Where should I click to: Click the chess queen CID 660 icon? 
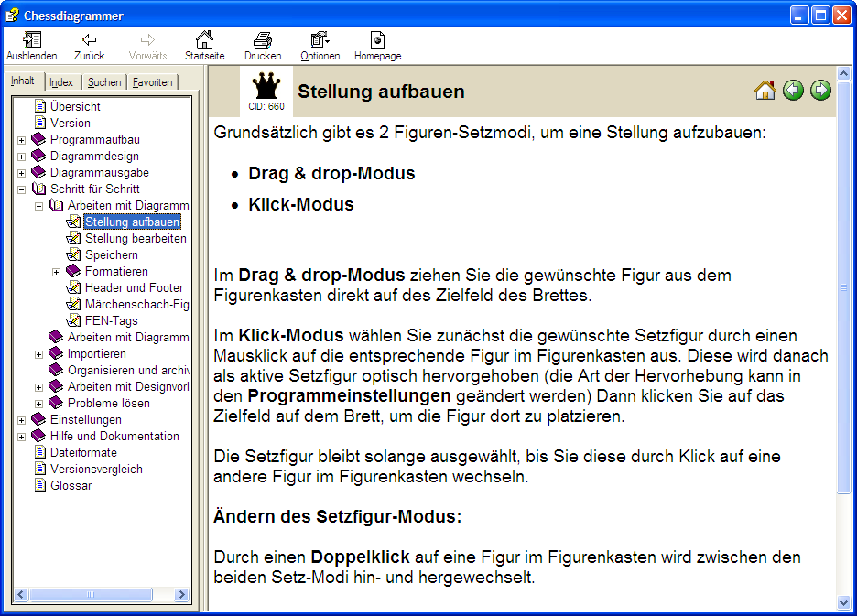click(266, 86)
